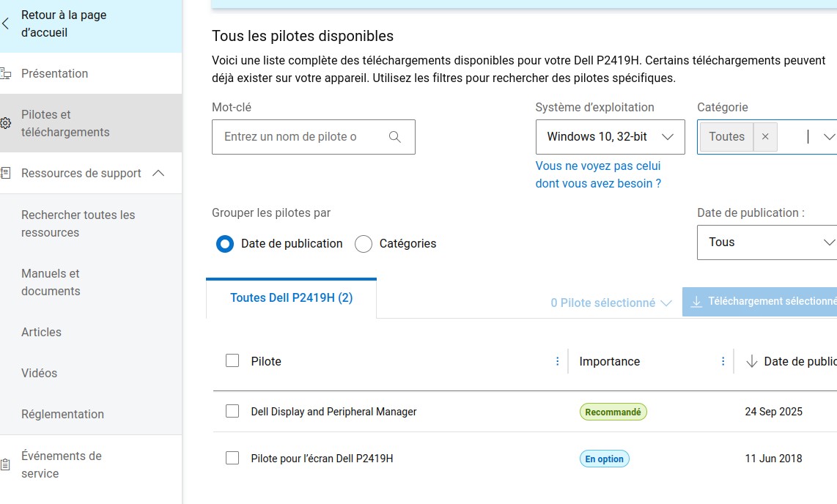Tick the Pilote pour l'écran Dell P2419H checkbox

pos(232,459)
